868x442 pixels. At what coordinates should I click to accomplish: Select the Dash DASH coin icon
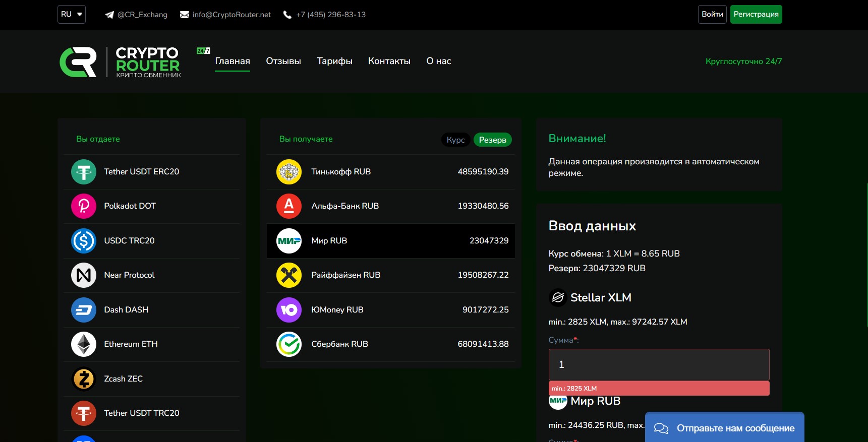(84, 310)
